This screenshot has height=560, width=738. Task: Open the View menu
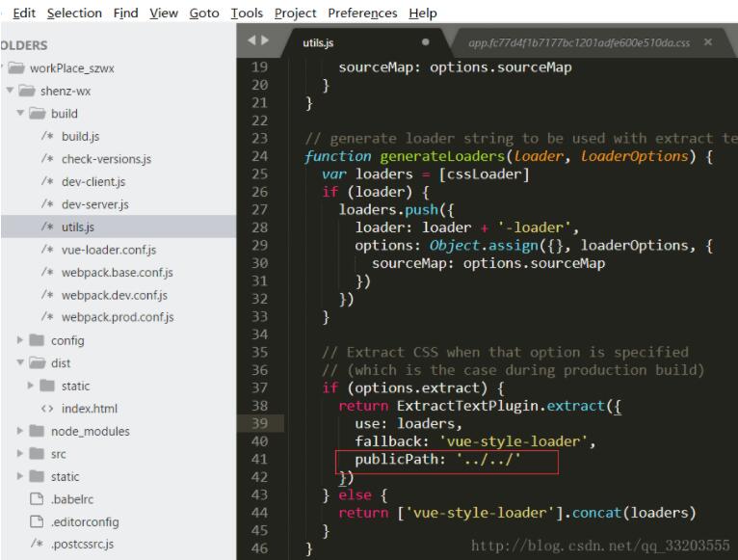(164, 13)
